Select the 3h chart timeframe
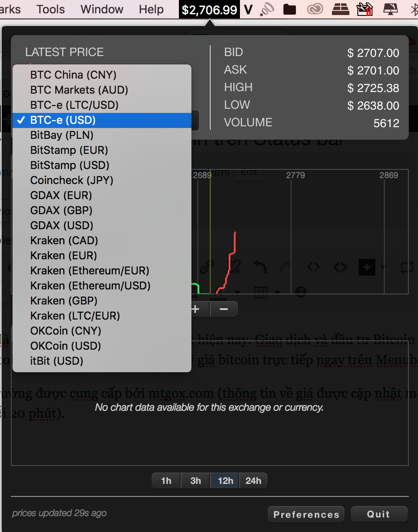418x532 pixels. (195, 481)
